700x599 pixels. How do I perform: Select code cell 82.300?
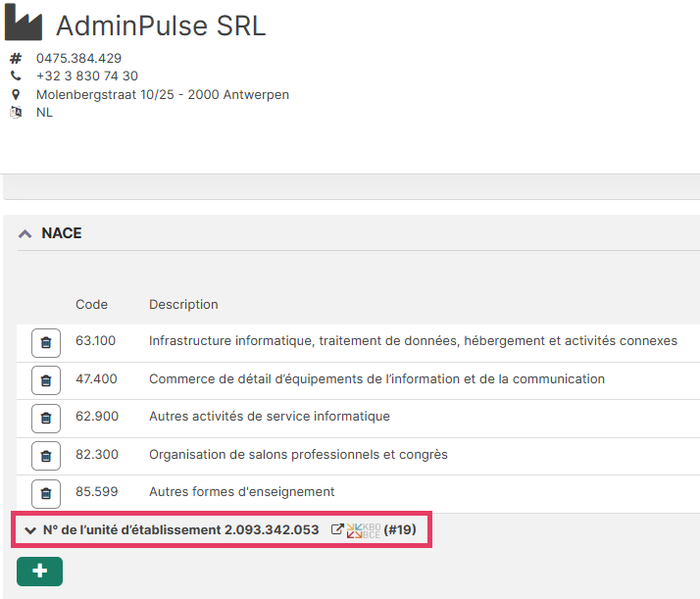coord(97,454)
